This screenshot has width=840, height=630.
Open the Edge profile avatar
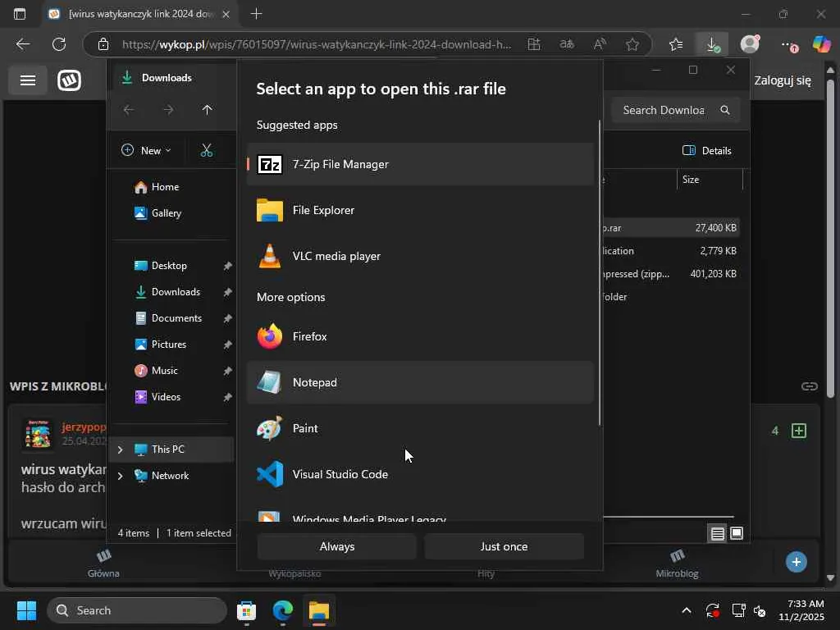[750, 44]
